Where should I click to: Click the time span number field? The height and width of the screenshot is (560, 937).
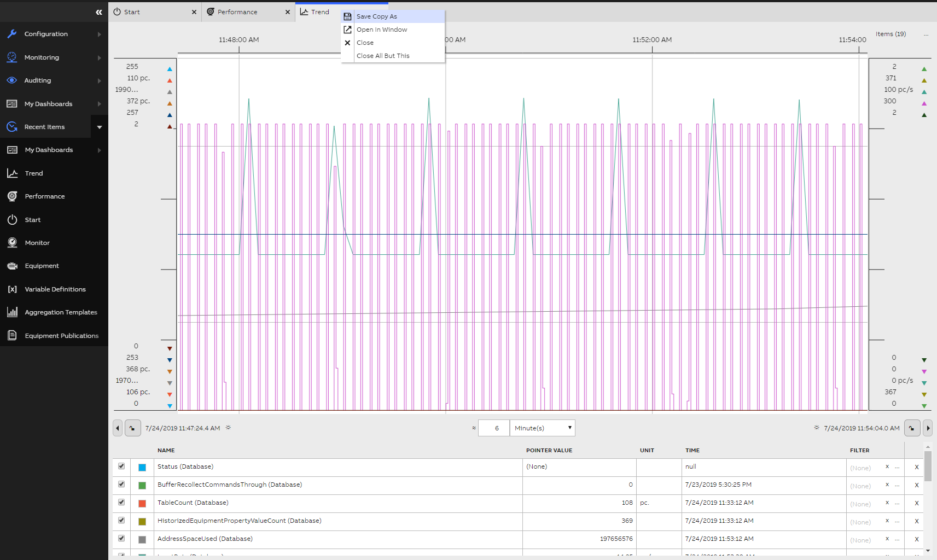coord(494,428)
